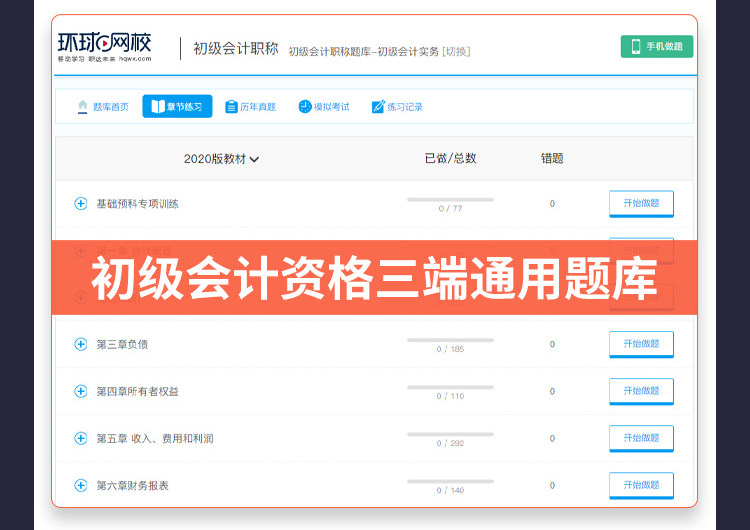Click the pencil icon beside 练习记录
Screen dimensions: 750x530
coord(378,106)
